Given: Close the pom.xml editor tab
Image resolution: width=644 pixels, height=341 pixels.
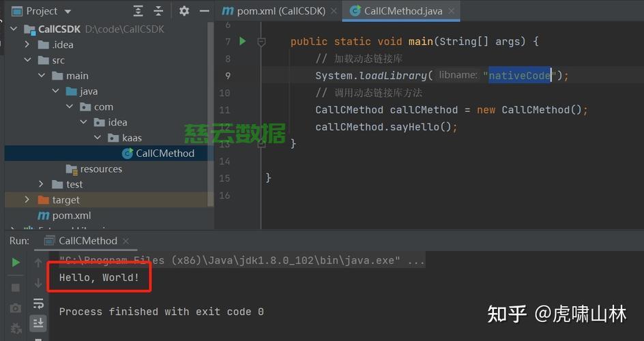Looking at the screenshot, I should click(x=334, y=12).
